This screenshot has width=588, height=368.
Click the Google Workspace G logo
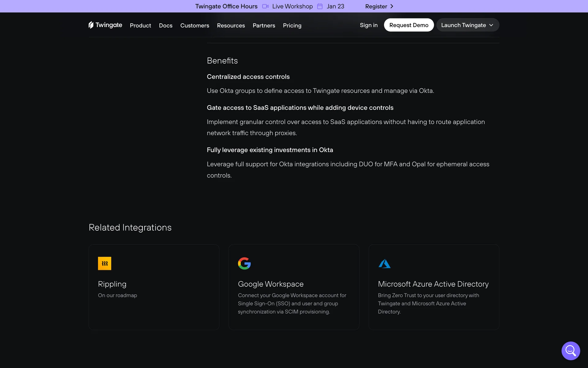pos(244,263)
